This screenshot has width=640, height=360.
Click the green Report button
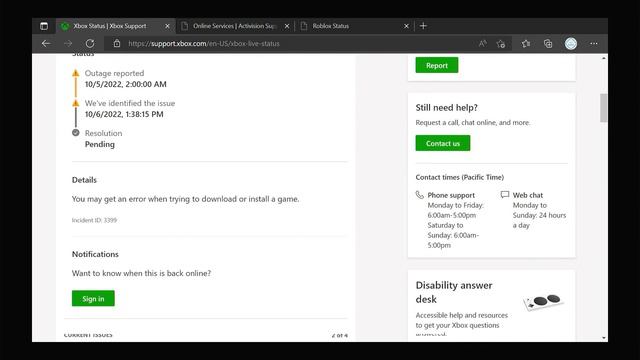tap(437, 65)
